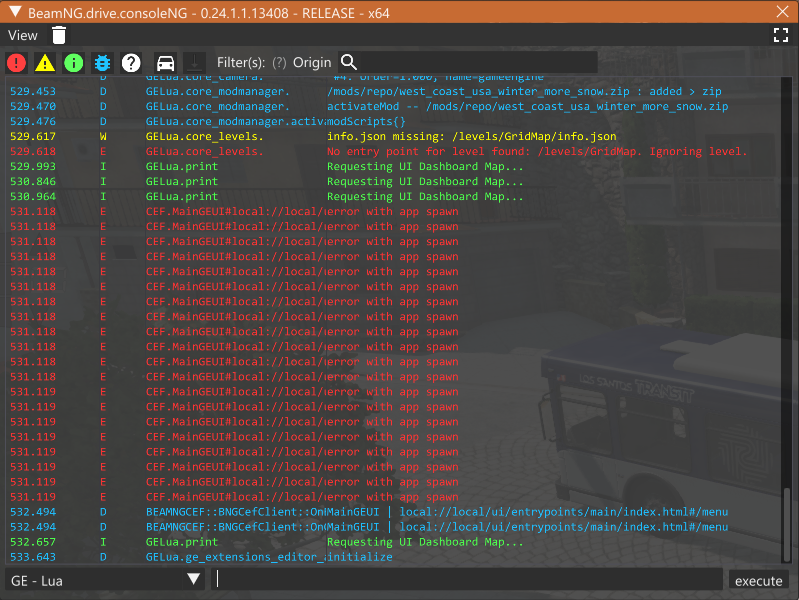Select the 533.643 editor initialize line
This screenshot has height=600, width=799.
pos(393,557)
